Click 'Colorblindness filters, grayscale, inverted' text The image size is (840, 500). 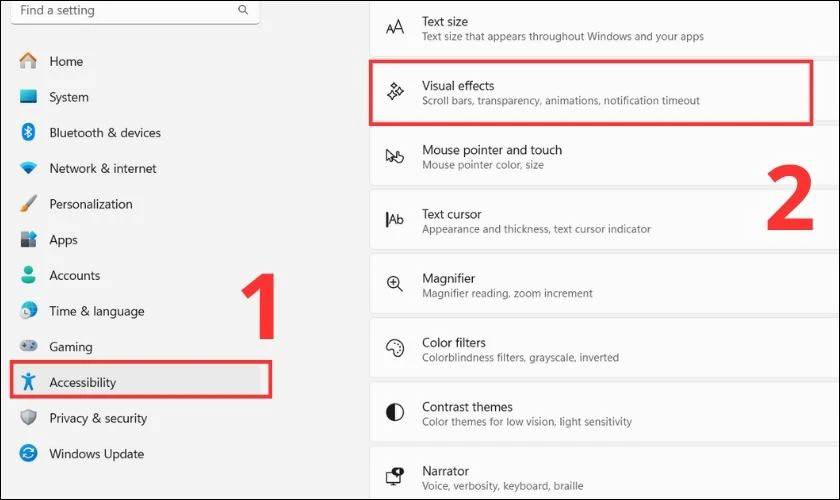pos(520,357)
